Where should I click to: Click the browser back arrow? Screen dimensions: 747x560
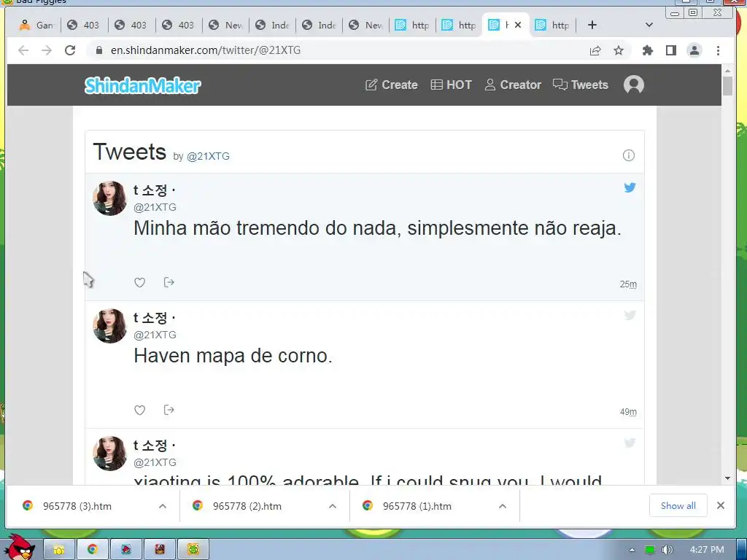pos(23,50)
